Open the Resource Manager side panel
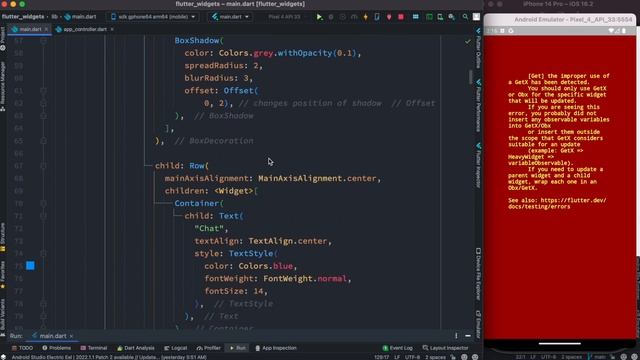 [x=3, y=86]
